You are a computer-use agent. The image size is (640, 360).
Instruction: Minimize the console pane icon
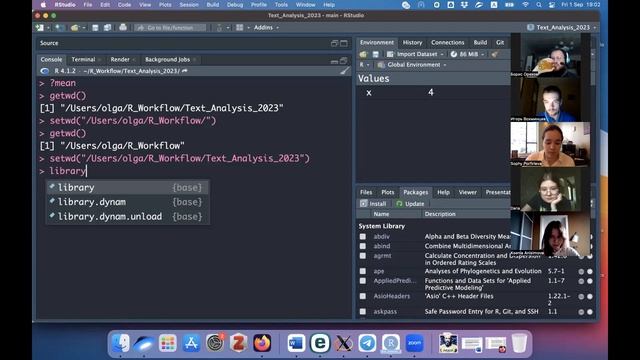click(x=334, y=61)
